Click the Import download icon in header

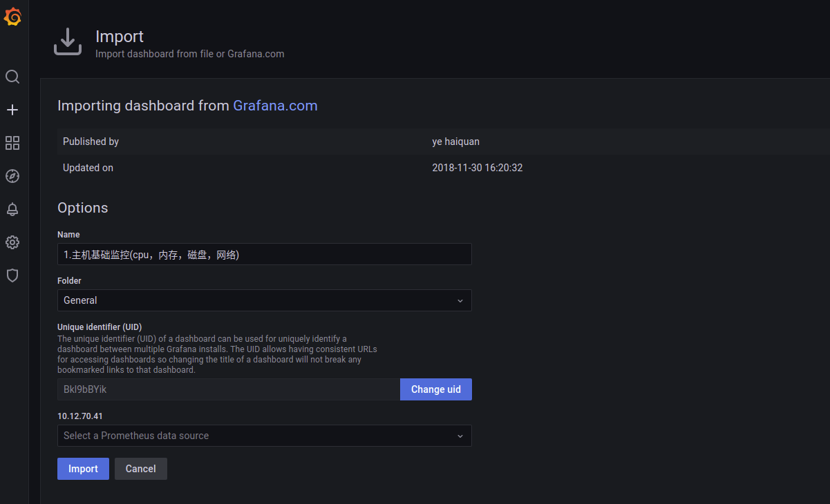[x=68, y=42]
